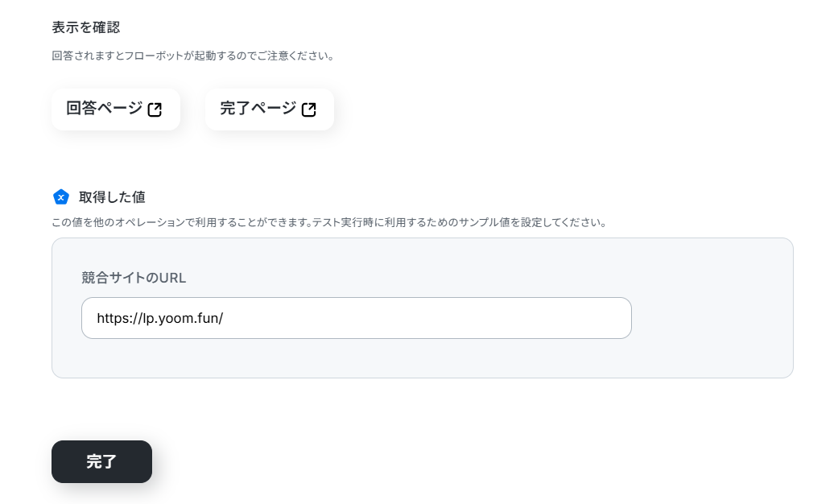
Task: Click the sample value description text
Action: (328, 222)
